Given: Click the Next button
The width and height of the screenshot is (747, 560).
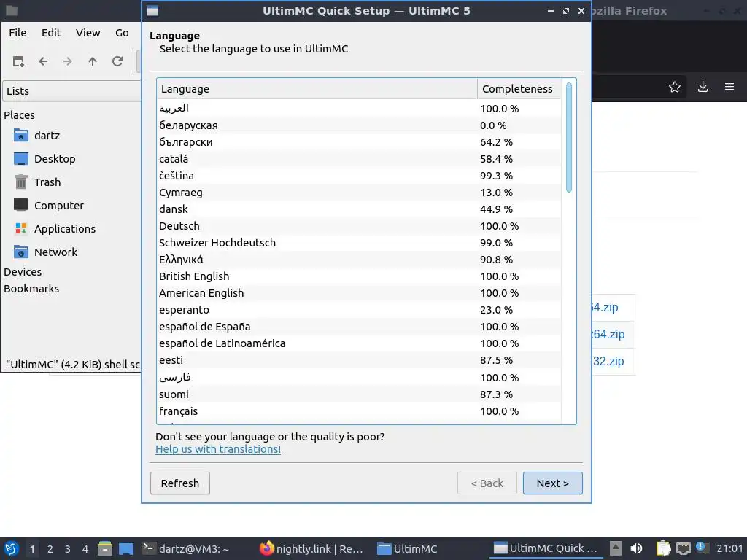Looking at the screenshot, I should point(553,483).
